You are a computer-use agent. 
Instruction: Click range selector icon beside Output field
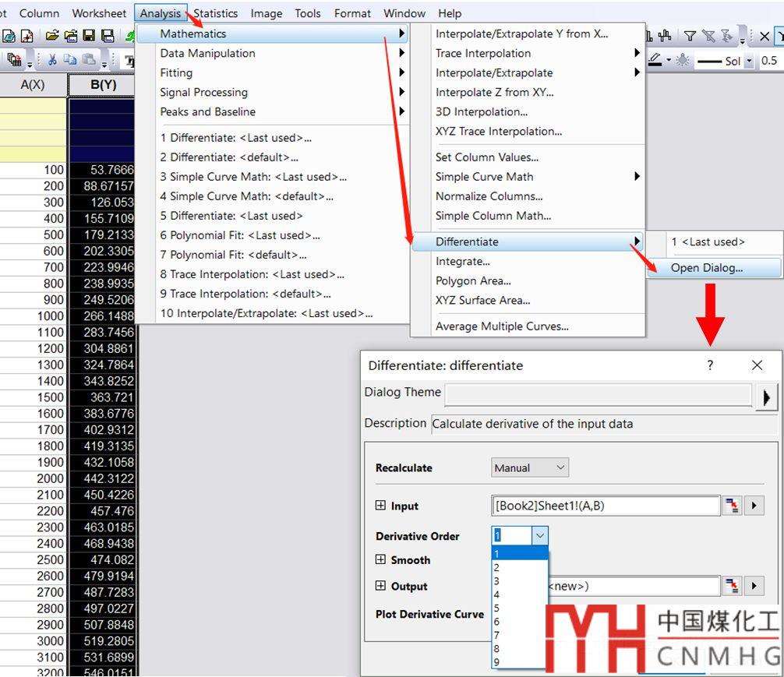(x=731, y=586)
